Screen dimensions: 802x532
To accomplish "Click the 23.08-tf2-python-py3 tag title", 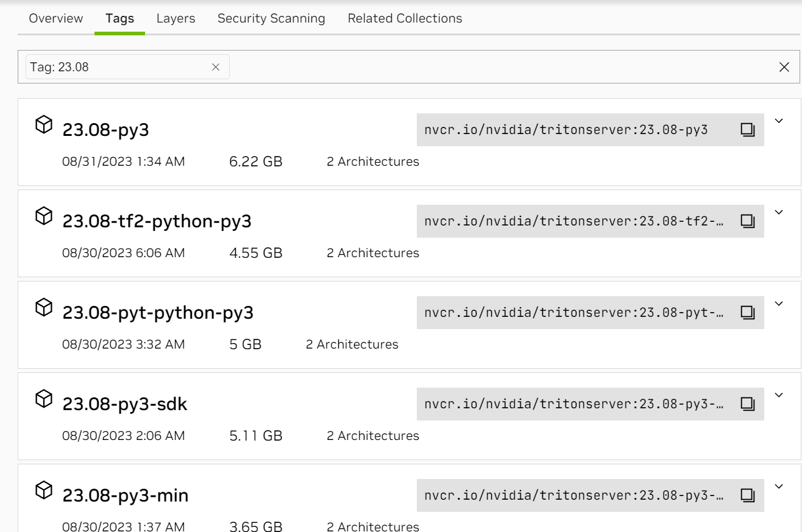I will pyautogui.click(x=157, y=222).
